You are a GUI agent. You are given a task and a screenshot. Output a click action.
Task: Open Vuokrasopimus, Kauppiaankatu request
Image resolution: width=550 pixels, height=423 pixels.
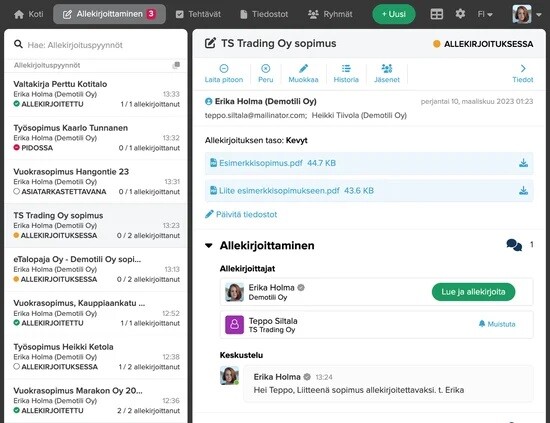96,313
